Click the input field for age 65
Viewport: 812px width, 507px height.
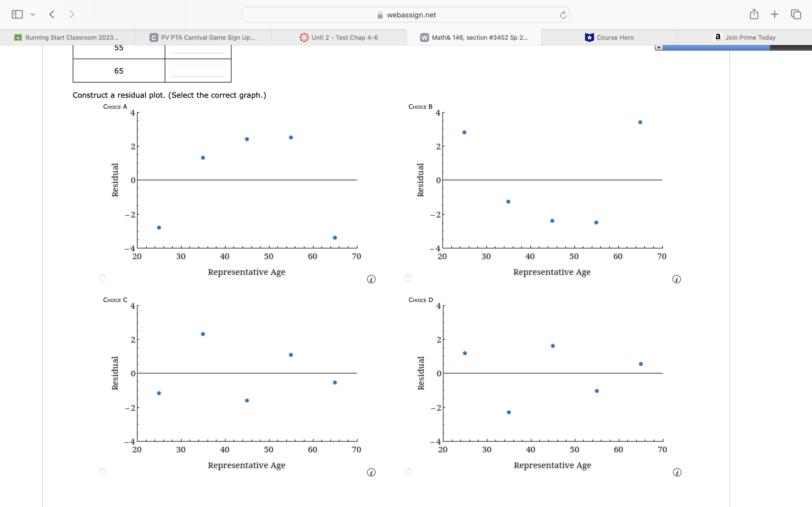tap(198, 71)
